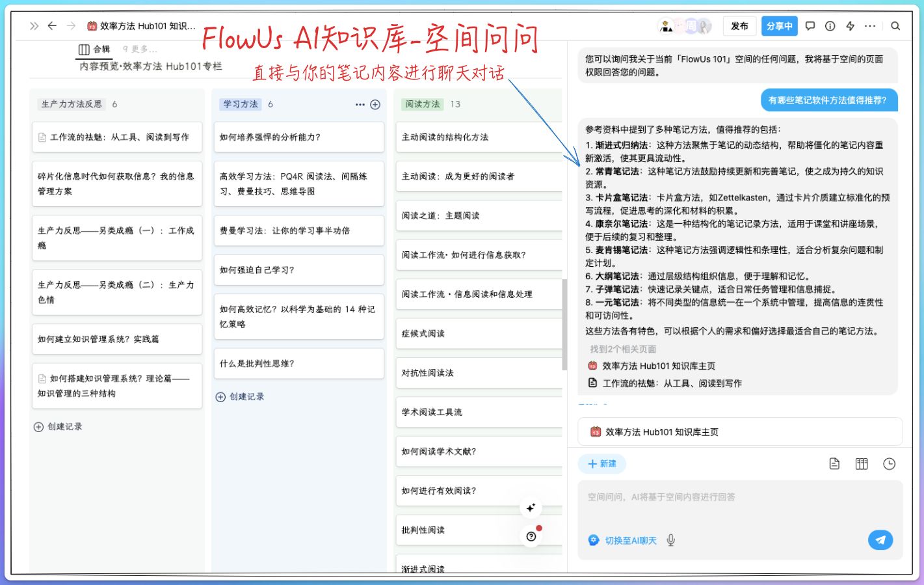
Task: Click the microphone voice input icon
Action: click(x=671, y=540)
